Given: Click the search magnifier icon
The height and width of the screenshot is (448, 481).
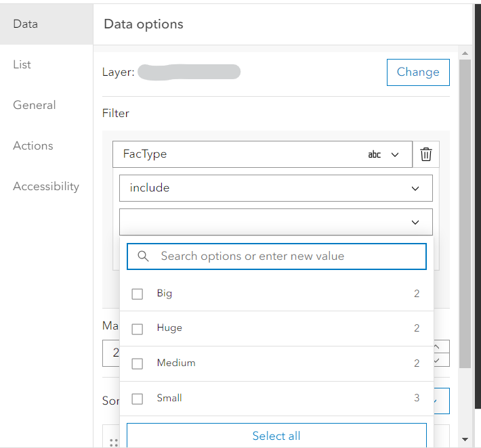Looking at the screenshot, I should point(143,256).
